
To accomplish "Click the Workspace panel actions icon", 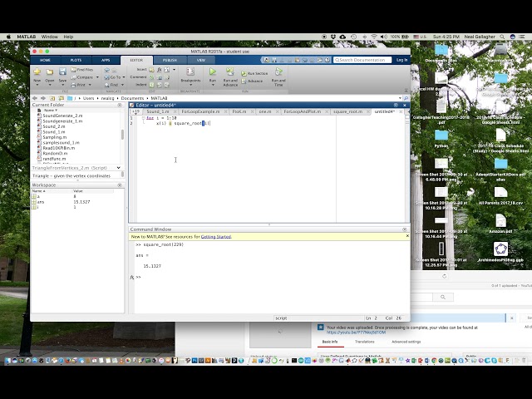I will pyautogui.click(x=120, y=185).
